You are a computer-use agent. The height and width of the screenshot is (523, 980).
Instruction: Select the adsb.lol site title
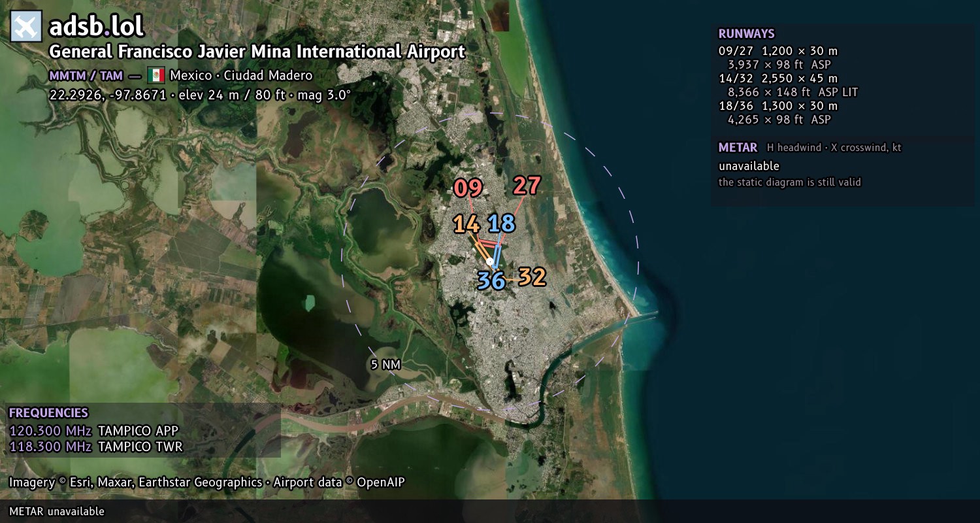pos(96,27)
